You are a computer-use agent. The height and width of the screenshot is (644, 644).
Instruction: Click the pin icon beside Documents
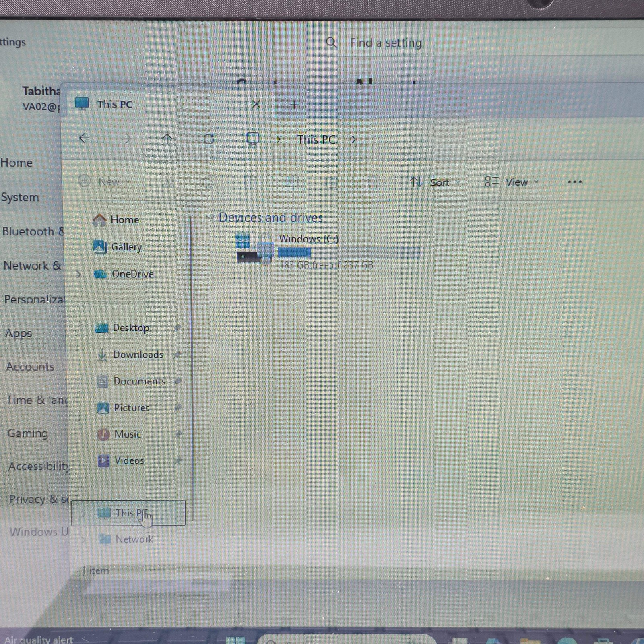tap(178, 381)
